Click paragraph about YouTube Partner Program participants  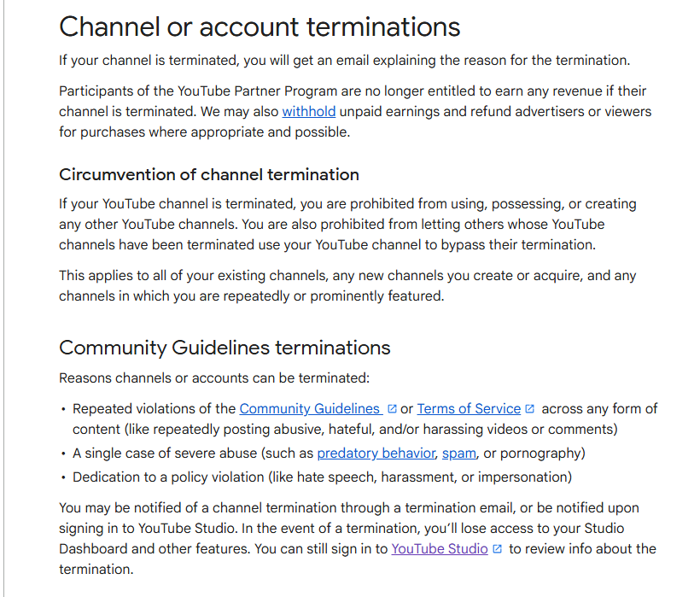point(355,111)
